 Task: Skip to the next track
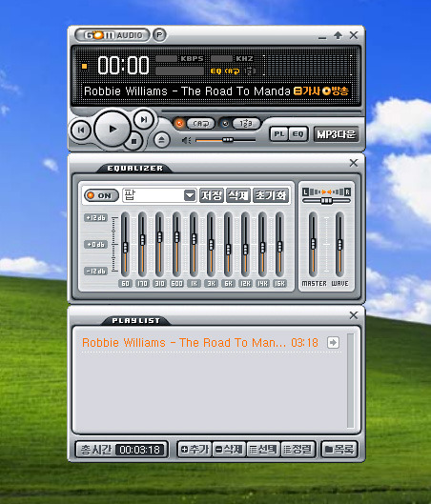(143, 120)
